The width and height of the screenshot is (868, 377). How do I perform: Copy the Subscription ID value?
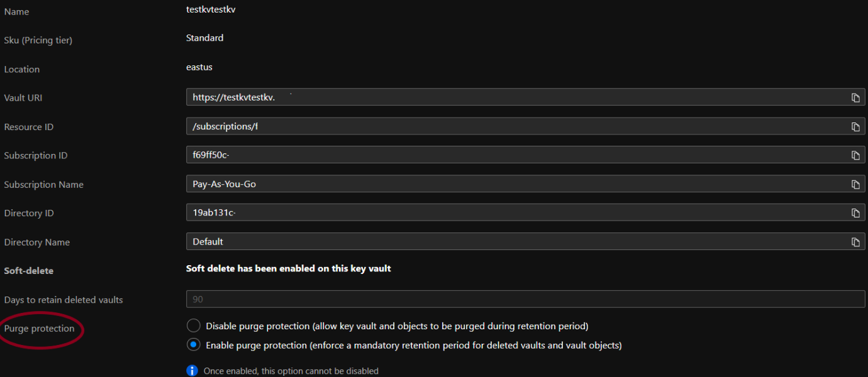coord(855,155)
